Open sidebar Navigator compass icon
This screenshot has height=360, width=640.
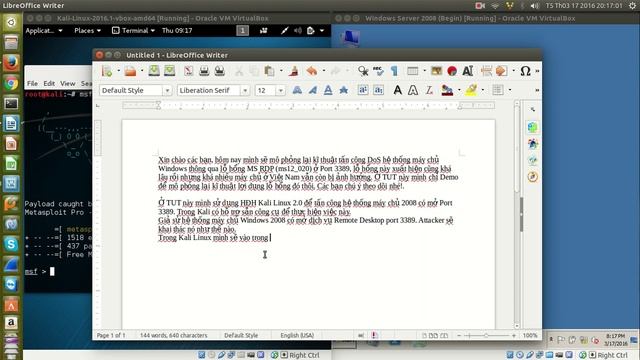(x=532, y=177)
